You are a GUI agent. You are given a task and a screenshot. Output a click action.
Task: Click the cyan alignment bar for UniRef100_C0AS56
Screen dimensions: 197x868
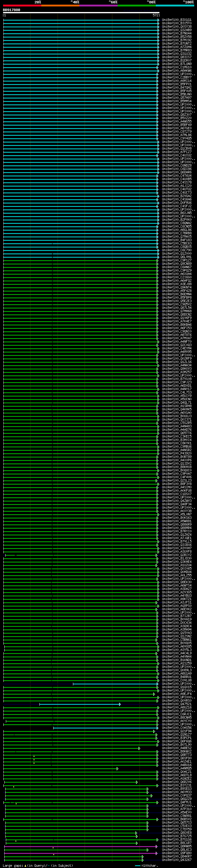[x=106, y=728]
